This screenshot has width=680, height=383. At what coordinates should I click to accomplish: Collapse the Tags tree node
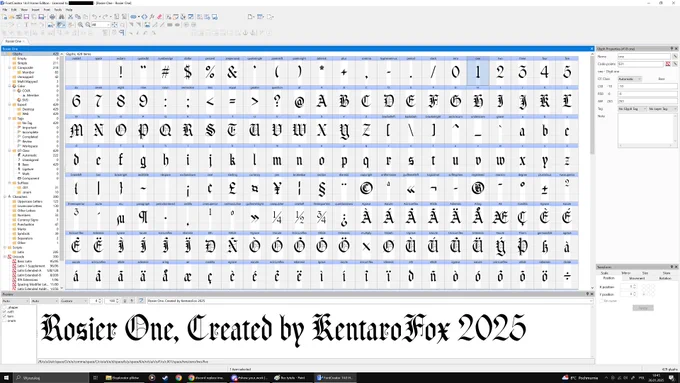[10, 118]
